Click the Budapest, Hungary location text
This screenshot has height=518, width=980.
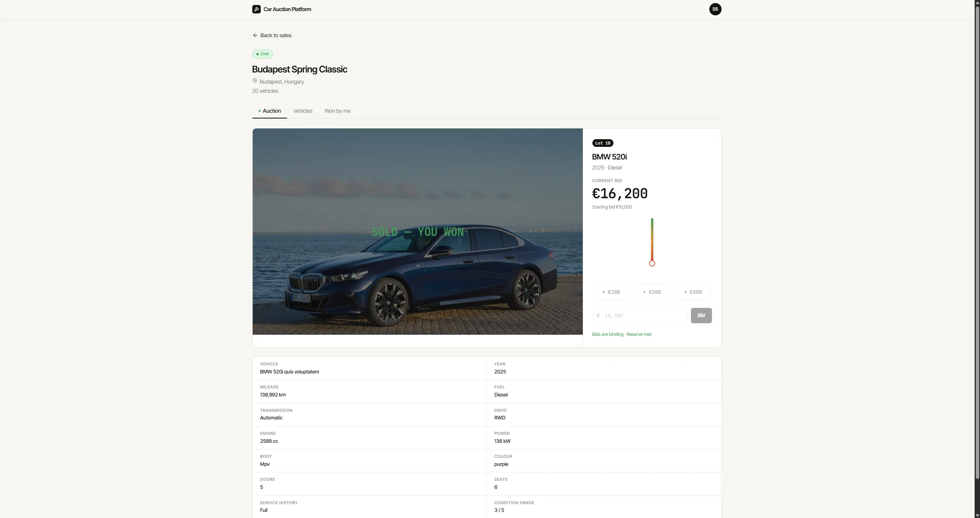click(x=282, y=82)
